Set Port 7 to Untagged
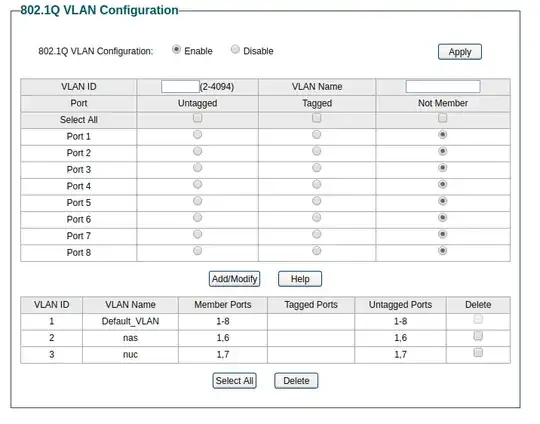This screenshot has height=424, width=540. (197, 234)
